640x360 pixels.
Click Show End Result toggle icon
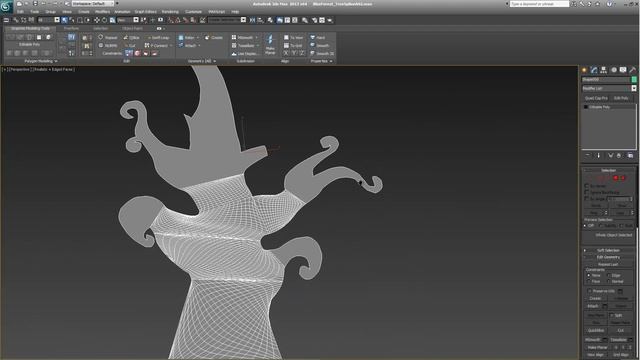pyautogui.click(x=599, y=156)
